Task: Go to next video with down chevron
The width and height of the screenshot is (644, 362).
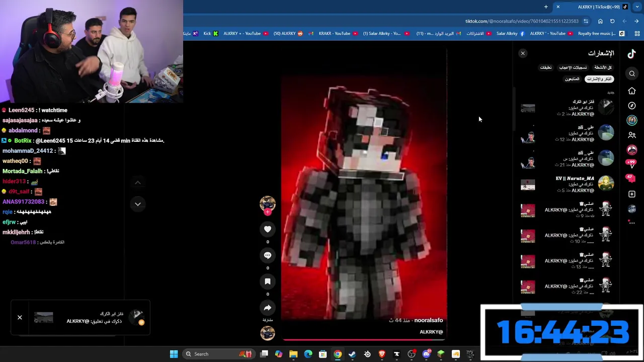Action: (138, 204)
